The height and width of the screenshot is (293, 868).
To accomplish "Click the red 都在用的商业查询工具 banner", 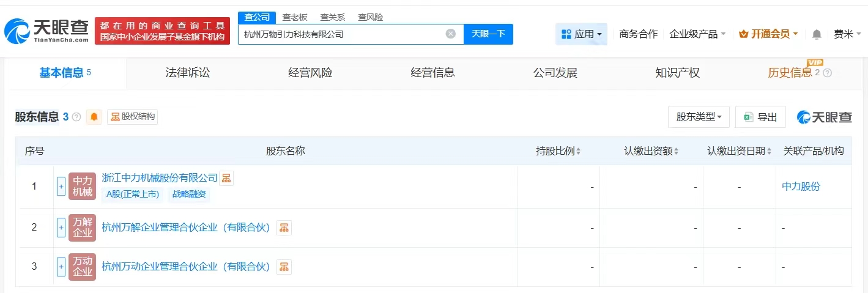I will click(x=162, y=31).
